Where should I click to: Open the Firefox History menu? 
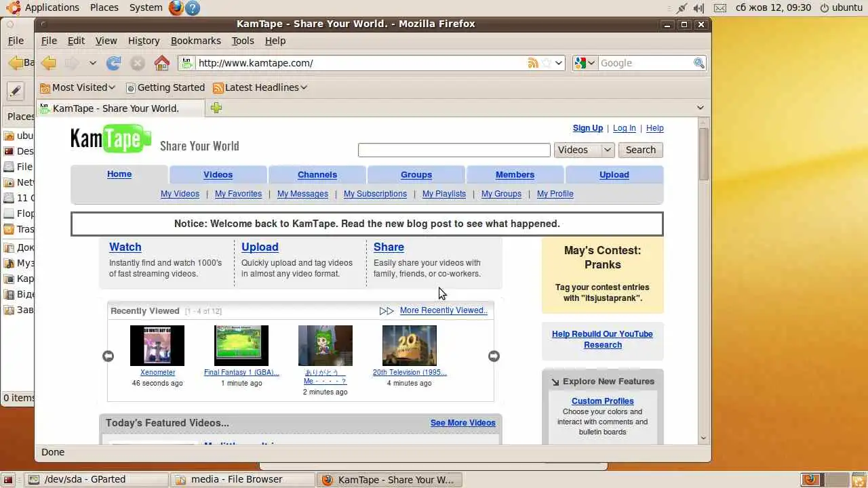[x=144, y=41]
